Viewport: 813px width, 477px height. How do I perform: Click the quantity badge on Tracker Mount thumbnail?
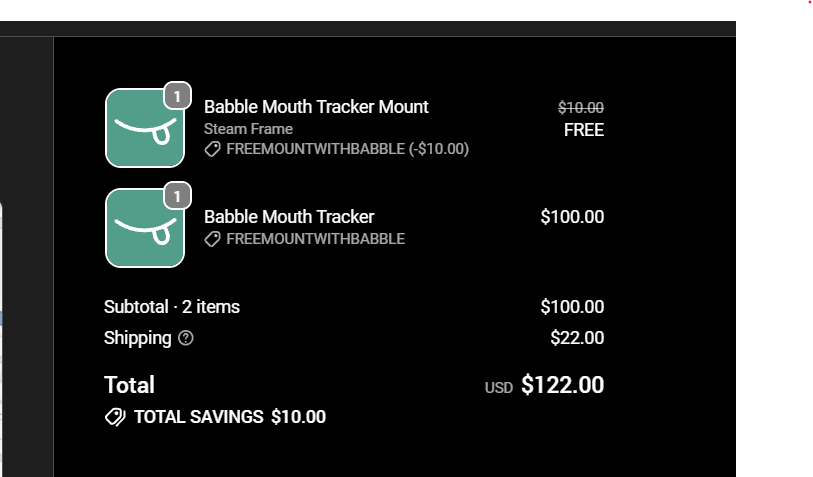point(177,96)
